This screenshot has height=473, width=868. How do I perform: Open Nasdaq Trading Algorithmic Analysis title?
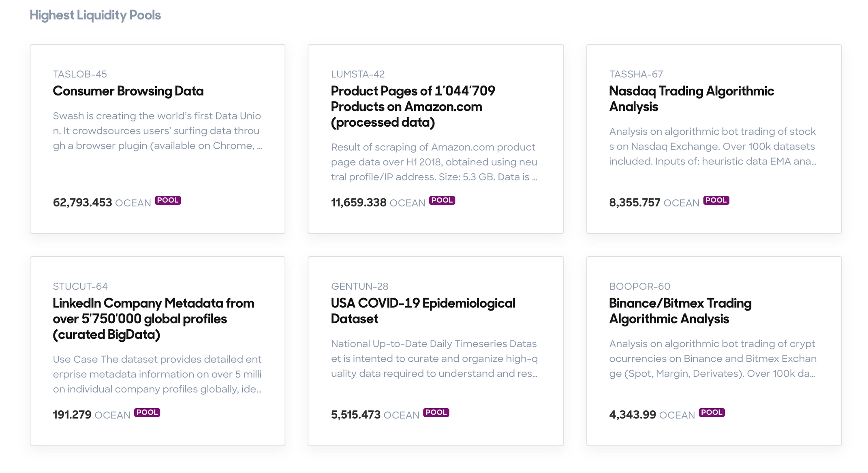tap(691, 99)
